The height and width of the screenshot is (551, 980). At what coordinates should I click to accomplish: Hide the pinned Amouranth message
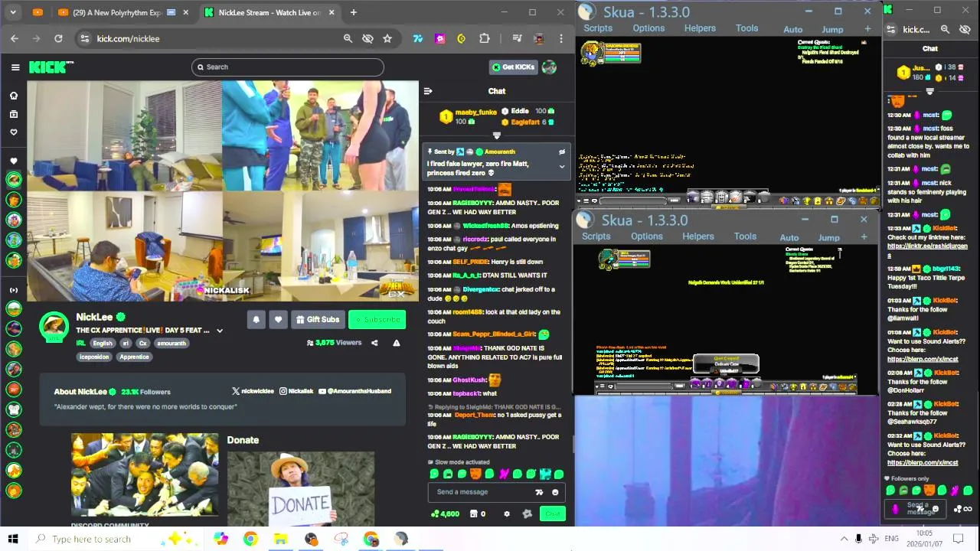tap(562, 152)
